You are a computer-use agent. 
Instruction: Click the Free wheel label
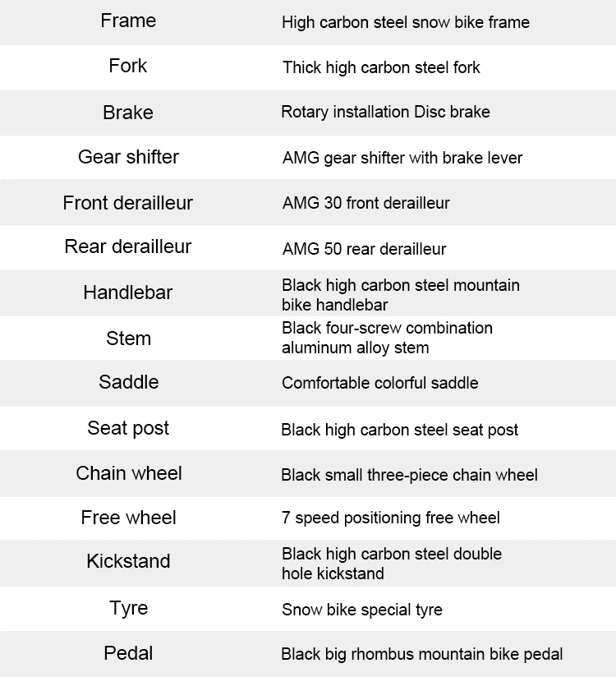coord(129,518)
